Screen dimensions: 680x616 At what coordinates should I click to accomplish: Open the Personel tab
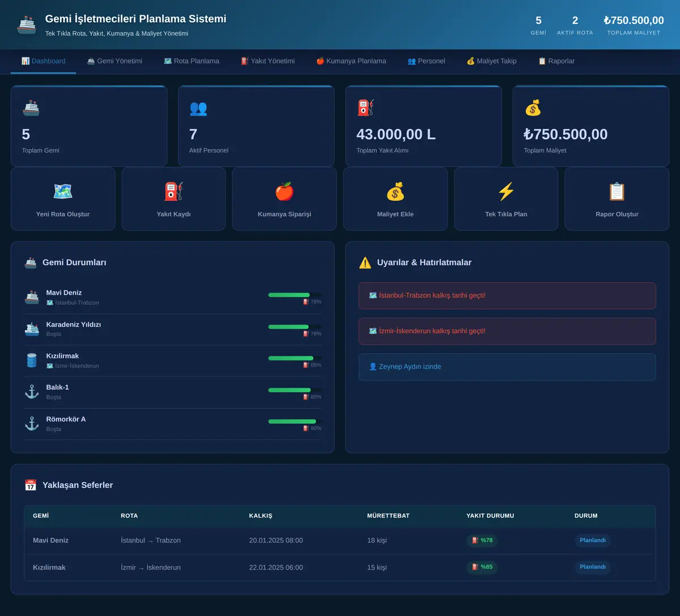426,61
